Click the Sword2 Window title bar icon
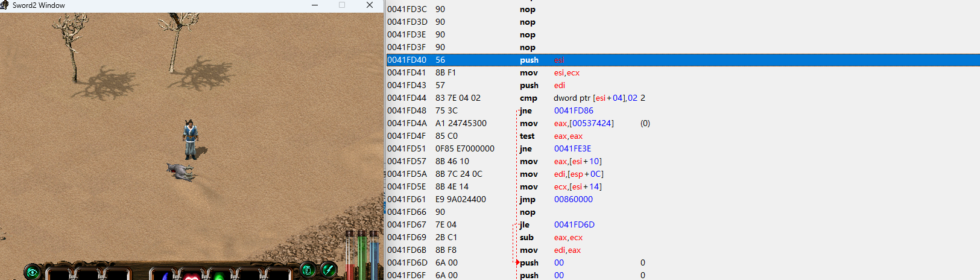This screenshot has height=280, width=980. click(x=4, y=5)
